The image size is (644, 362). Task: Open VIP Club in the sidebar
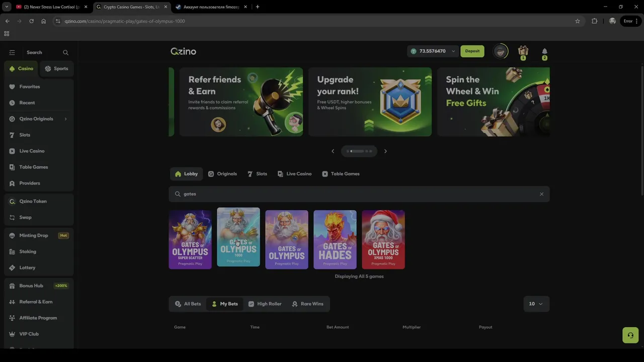[39, 334]
